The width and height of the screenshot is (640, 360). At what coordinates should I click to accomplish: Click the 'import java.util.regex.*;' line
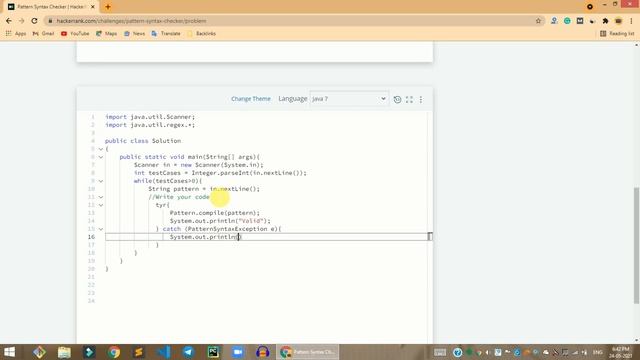pos(150,125)
